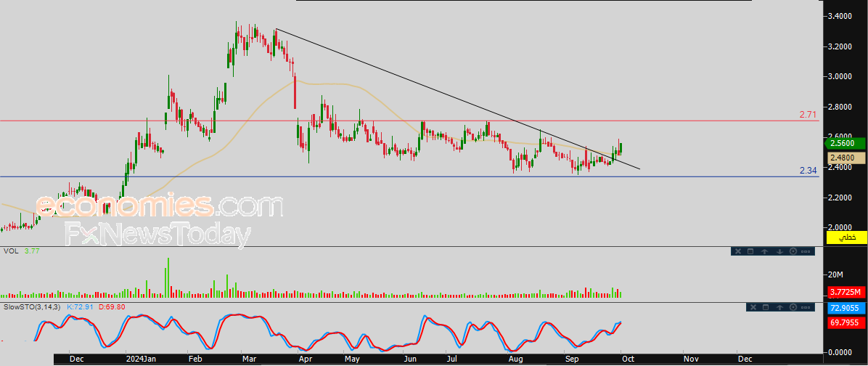Click the D:69.80 stochastic value
The image size is (868, 366).
point(112,306)
